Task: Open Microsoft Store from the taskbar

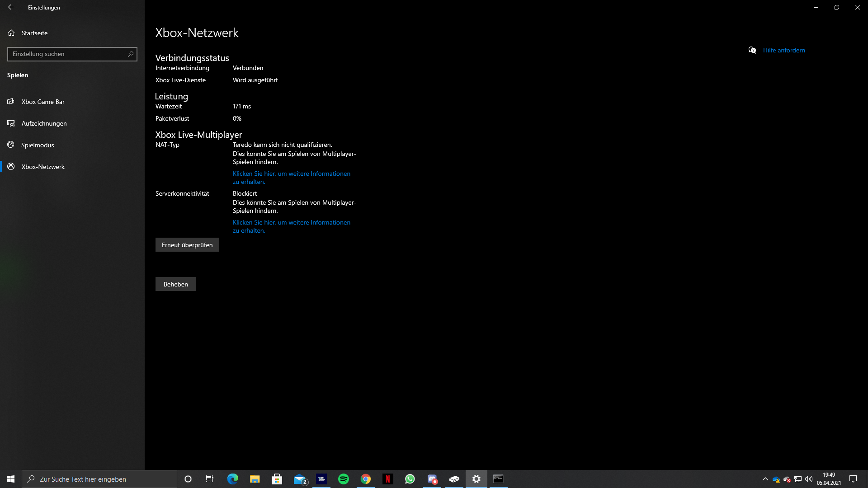Action: point(277,479)
